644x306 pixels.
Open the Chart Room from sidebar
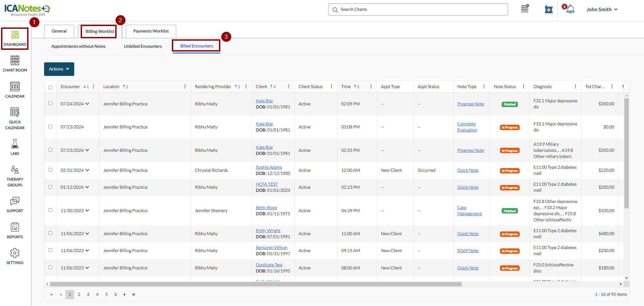pos(15,64)
